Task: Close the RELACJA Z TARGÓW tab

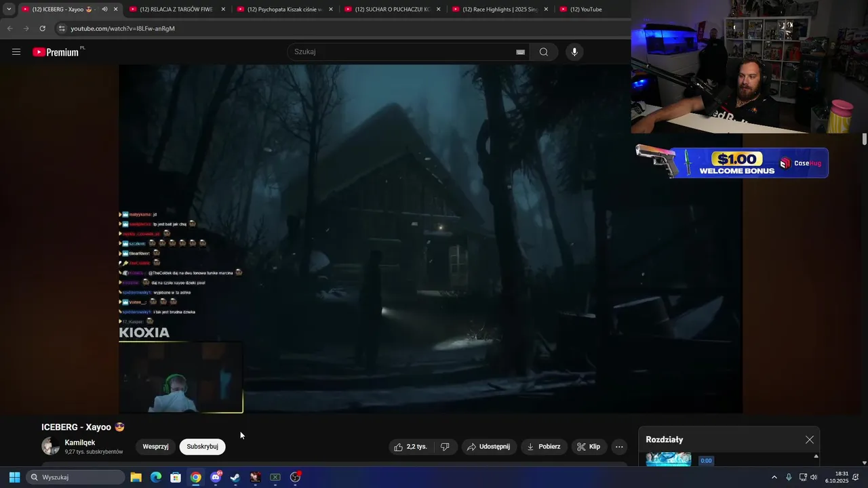Action: (223, 9)
